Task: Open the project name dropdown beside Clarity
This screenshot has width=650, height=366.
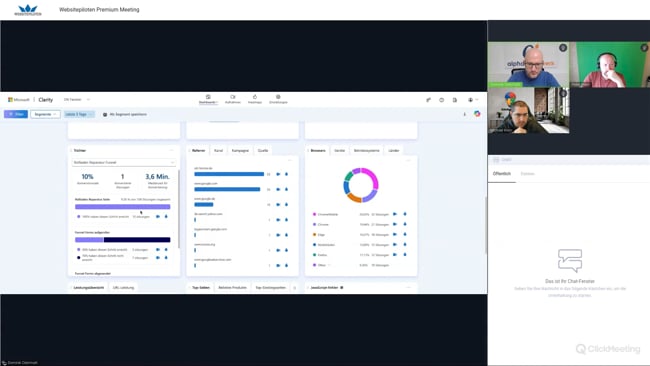Action: [77, 99]
